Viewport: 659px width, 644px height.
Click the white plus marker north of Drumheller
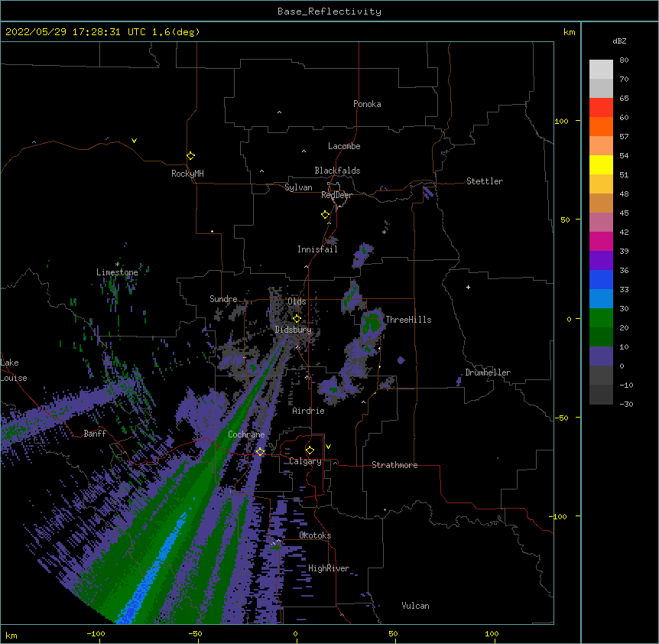point(468,287)
